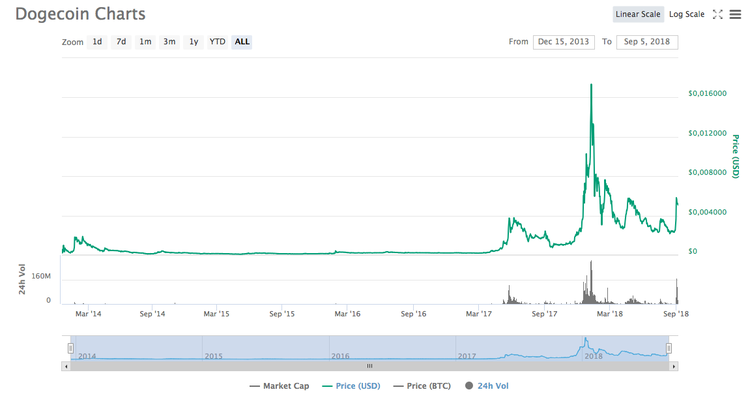The width and height of the screenshot is (750, 394).
Task: Edit the From date field
Action: pyautogui.click(x=563, y=42)
